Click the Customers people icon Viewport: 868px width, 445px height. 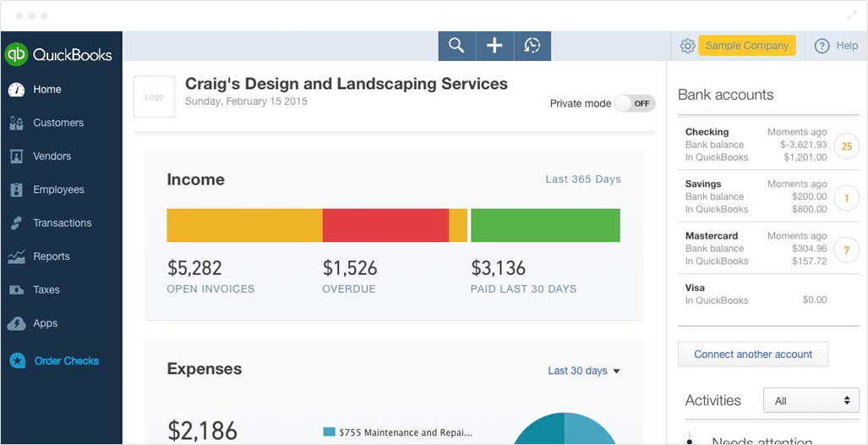point(17,123)
